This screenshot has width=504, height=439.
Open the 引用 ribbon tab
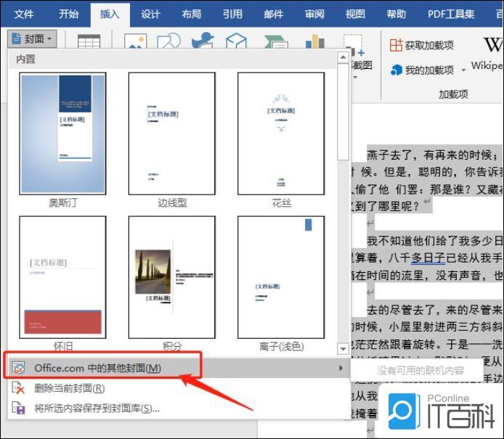point(232,14)
